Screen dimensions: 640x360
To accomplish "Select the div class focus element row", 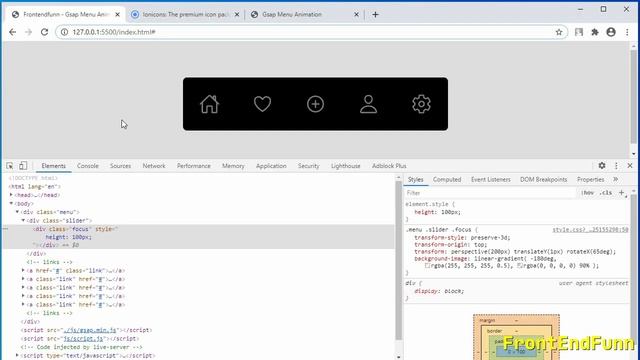I will pyautogui.click(x=199, y=237).
